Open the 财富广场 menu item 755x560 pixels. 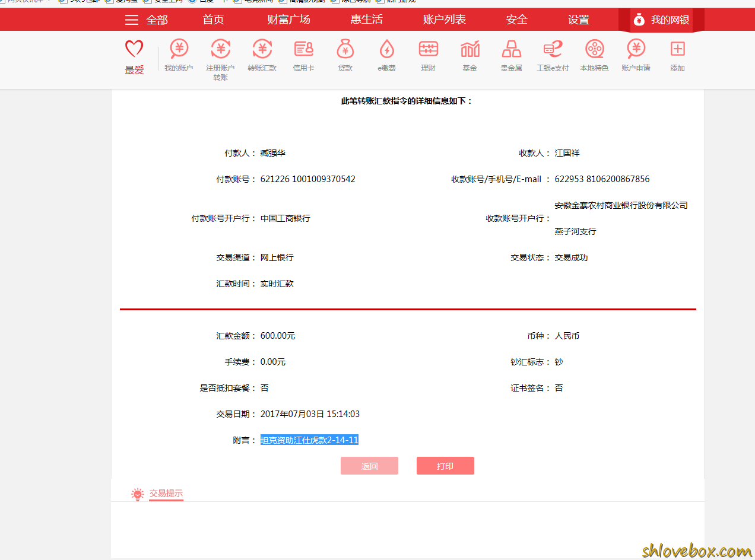coord(288,20)
